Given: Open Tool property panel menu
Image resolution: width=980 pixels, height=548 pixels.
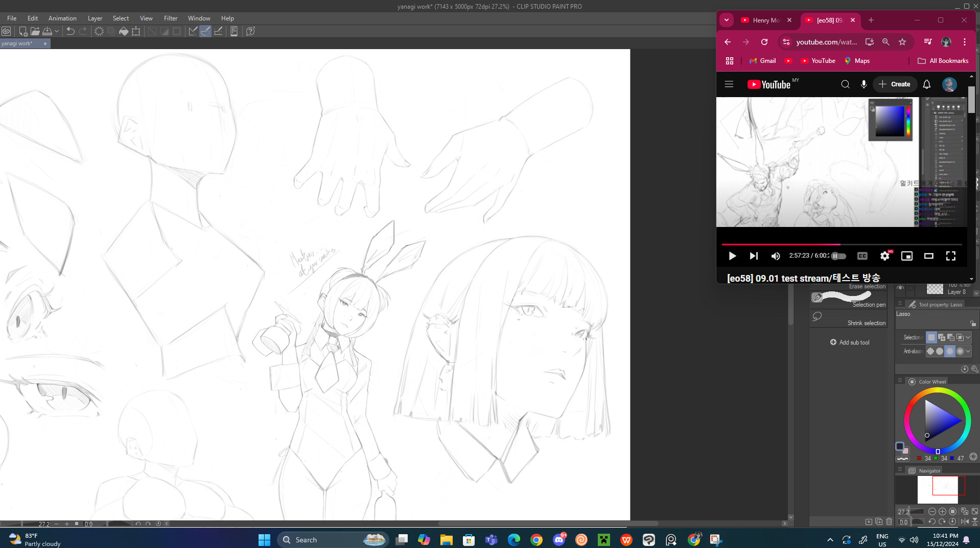Looking at the screenshot, I should [900, 304].
